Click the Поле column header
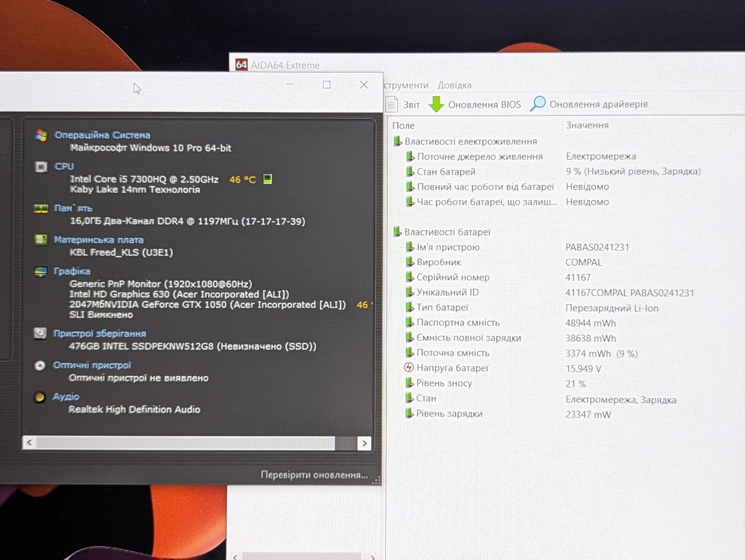The height and width of the screenshot is (560, 745). click(403, 126)
